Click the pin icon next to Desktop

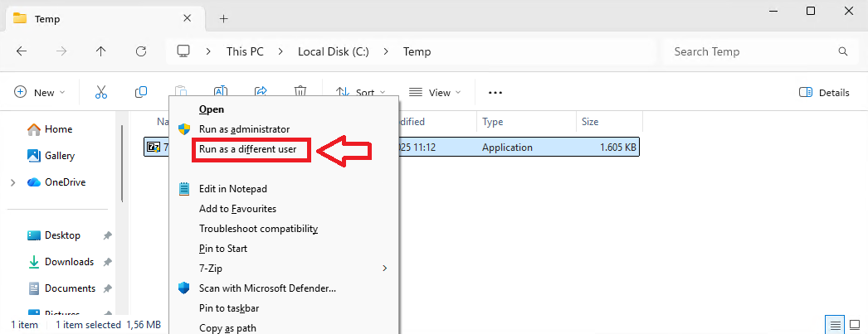(107, 235)
